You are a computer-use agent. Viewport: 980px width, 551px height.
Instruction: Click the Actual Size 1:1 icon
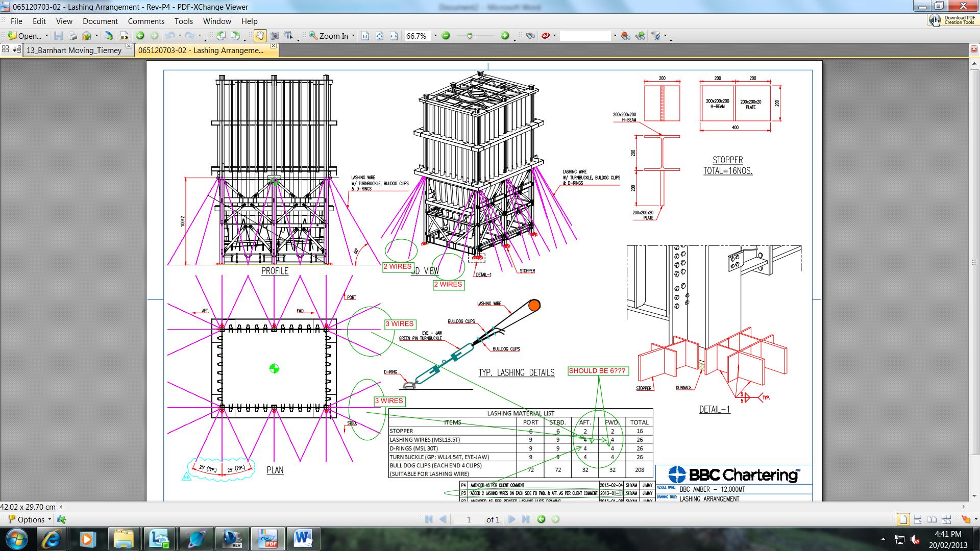click(365, 36)
